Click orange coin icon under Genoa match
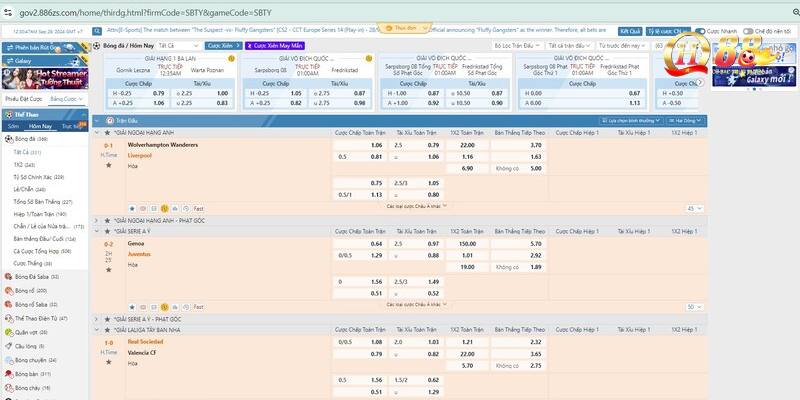800x400 pixels. click(x=164, y=307)
